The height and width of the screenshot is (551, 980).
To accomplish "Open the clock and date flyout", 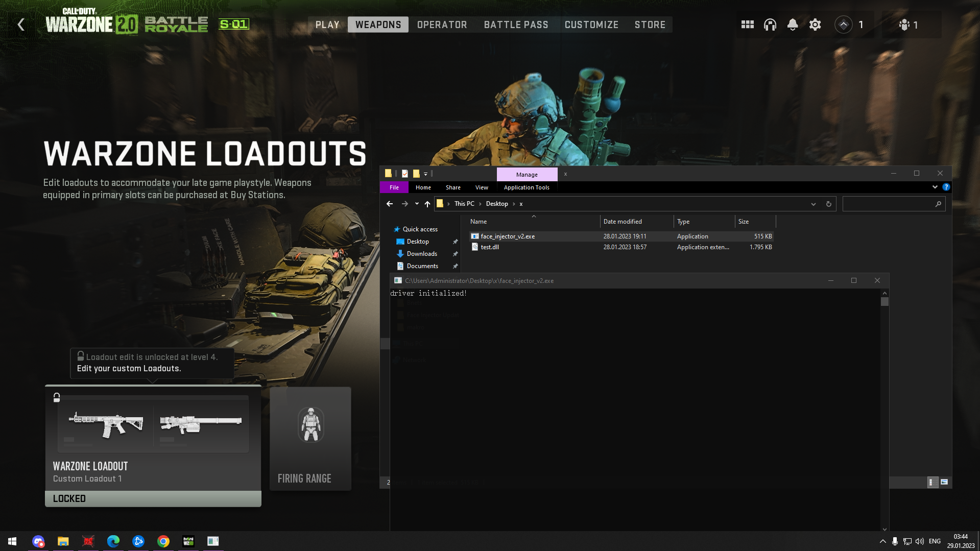I will 961,541.
